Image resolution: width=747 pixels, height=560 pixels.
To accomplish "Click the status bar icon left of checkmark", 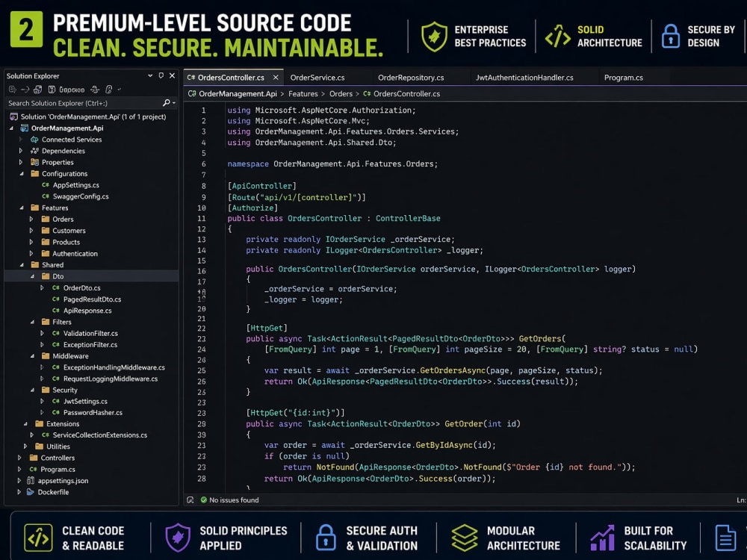I will (190, 500).
